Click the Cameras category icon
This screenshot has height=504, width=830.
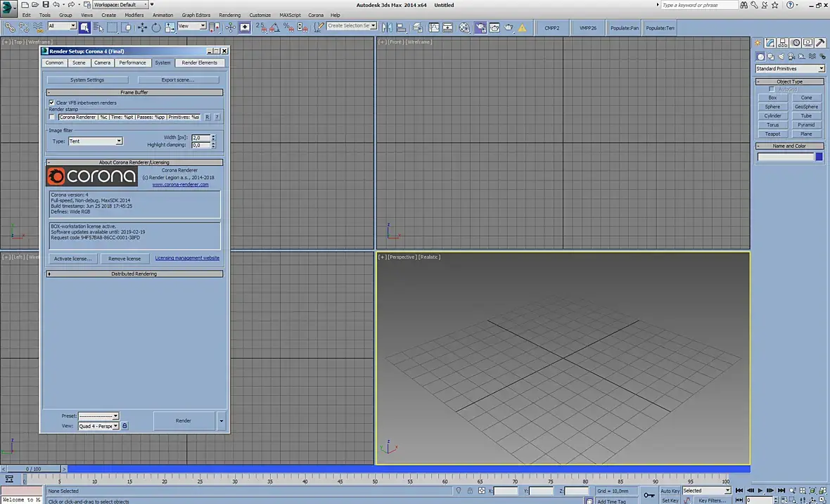(791, 56)
